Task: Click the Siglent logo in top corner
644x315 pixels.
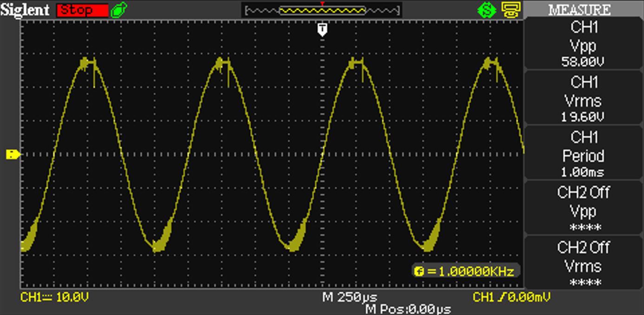Action: tap(26, 10)
